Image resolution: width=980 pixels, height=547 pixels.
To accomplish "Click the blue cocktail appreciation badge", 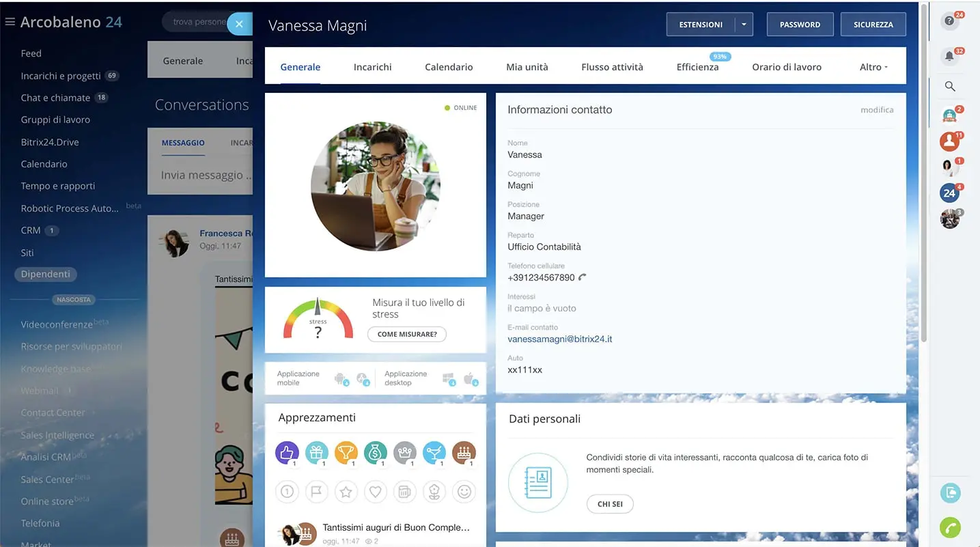I will coord(434,452).
